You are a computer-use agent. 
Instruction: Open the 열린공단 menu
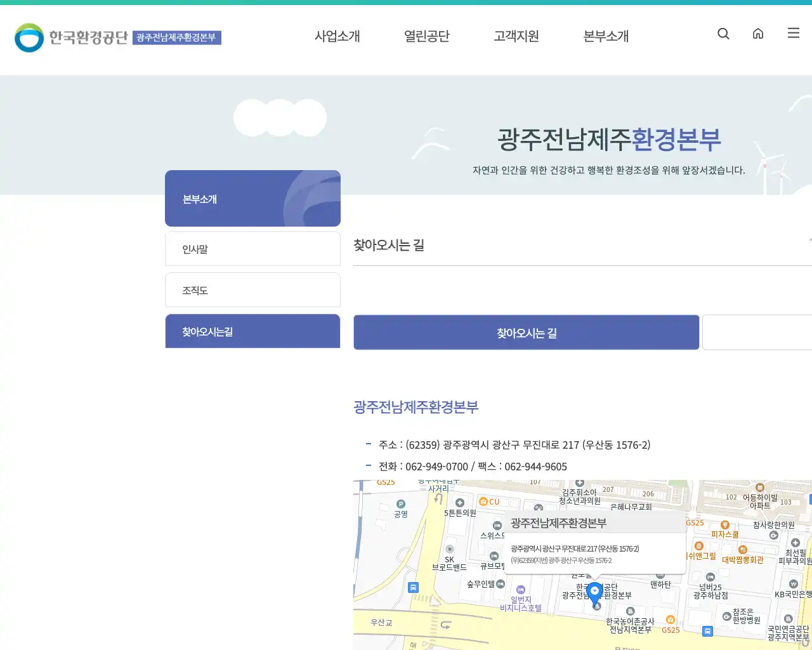tap(426, 37)
